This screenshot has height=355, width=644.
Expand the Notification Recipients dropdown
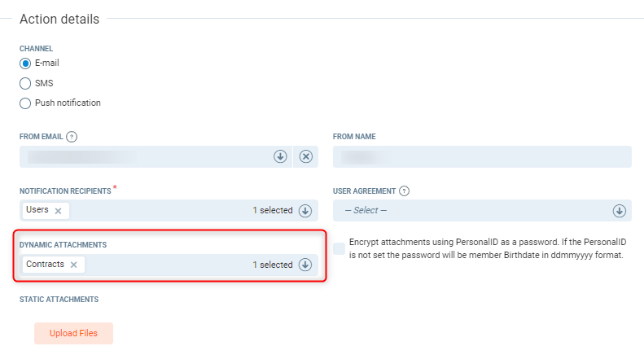[305, 211]
